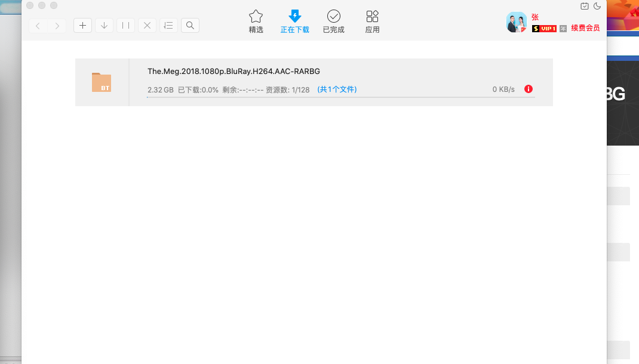This screenshot has height=364, width=639.
Task: Click the download progress bar
Action: pos(340,97)
